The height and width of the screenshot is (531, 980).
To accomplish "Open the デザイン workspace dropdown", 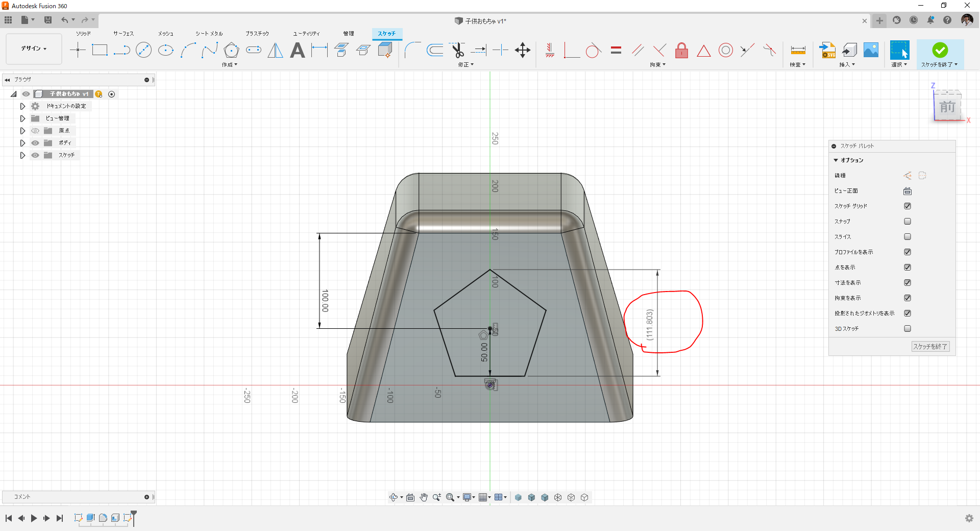I will (x=34, y=49).
